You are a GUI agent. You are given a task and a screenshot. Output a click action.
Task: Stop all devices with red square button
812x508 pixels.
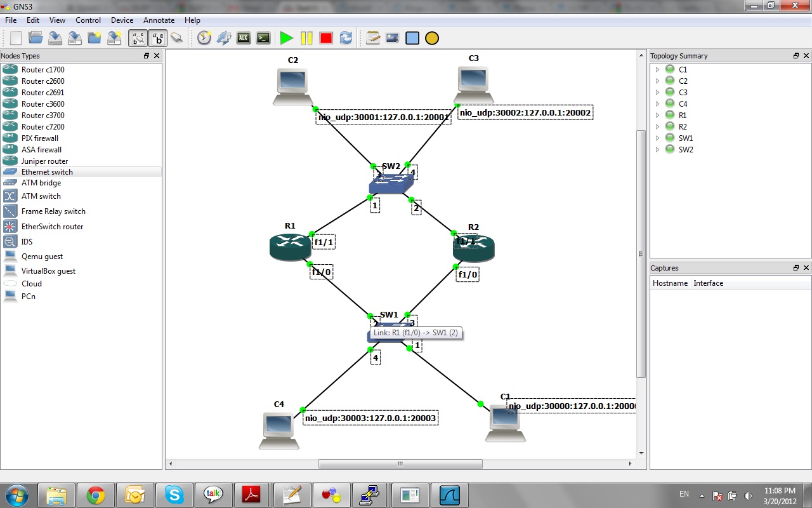[x=326, y=38]
